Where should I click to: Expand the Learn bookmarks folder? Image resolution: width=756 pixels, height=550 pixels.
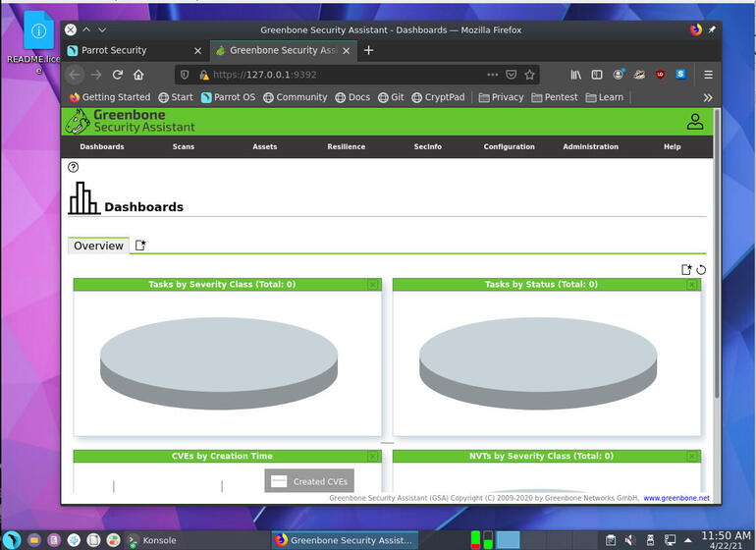pyautogui.click(x=605, y=97)
